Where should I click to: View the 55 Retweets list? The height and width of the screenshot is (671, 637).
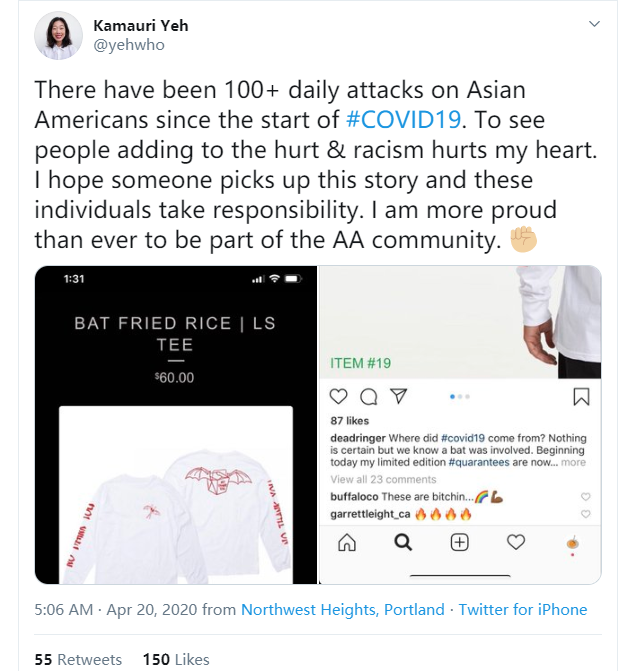78,659
